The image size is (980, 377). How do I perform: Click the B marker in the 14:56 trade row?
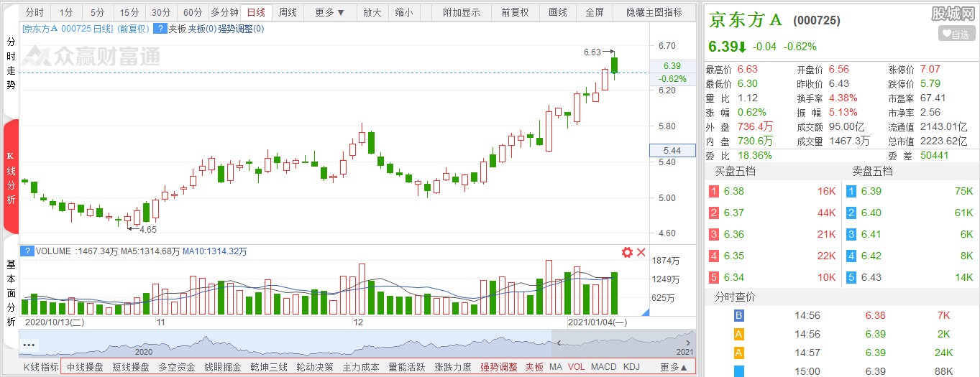[738, 315]
